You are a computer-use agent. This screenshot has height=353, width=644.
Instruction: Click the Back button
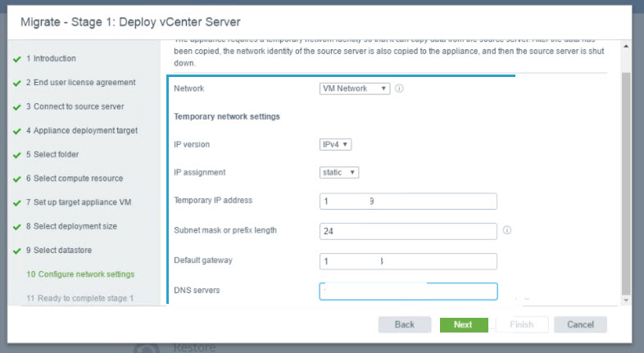click(405, 324)
